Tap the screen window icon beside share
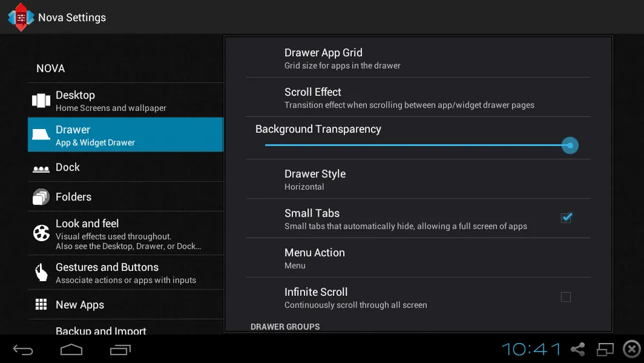644x363 pixels. click(x=605, y=349)
